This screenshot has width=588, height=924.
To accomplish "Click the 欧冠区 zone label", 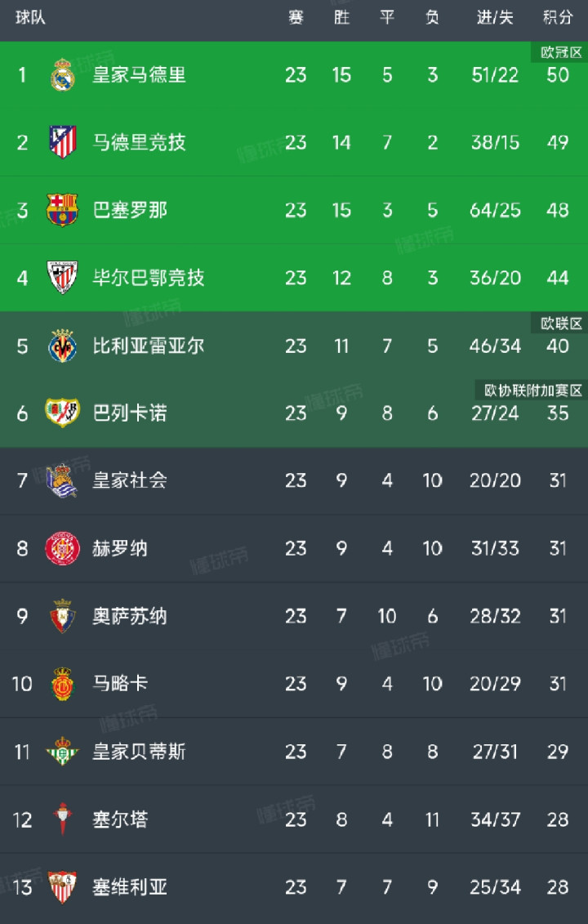I will pos(561,52).
